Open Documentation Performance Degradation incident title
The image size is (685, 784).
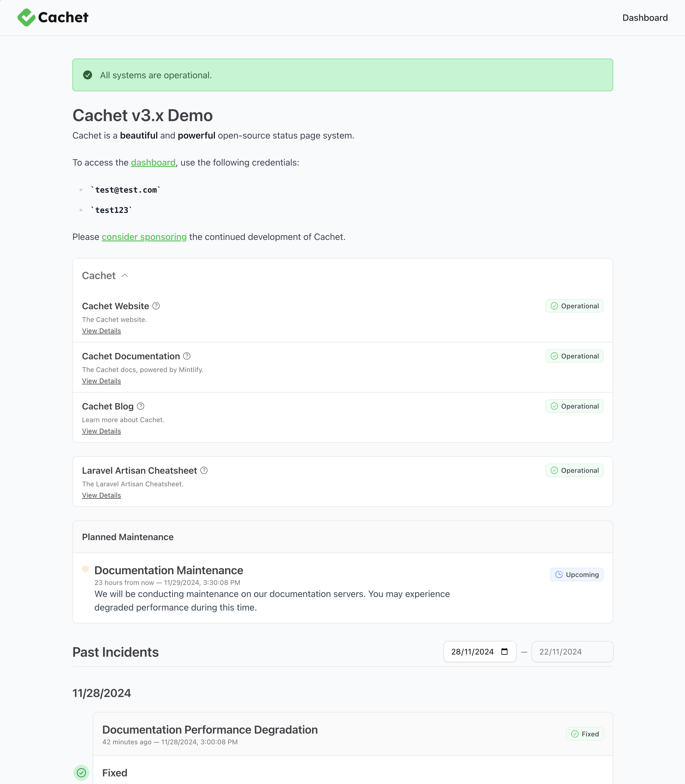[210, 730]
